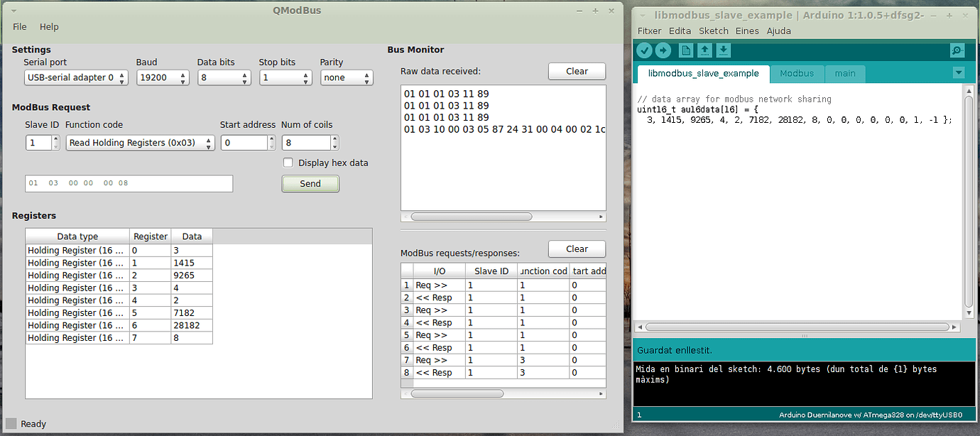Open the Function code dropdown
The width and height of the screenshot is (980, 436).
coord(139,143)
